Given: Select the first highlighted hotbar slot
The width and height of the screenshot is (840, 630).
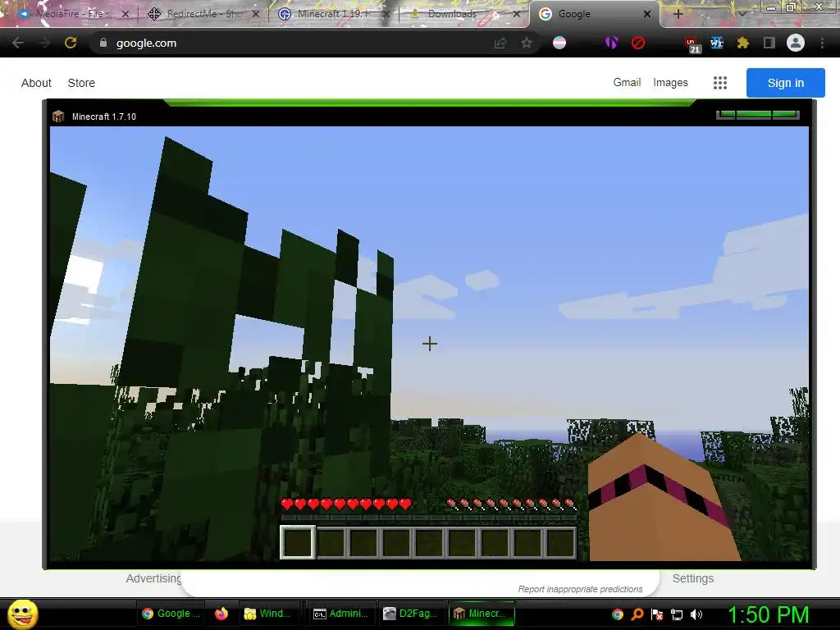Looking at the screenshot, I should pos(299,542).
